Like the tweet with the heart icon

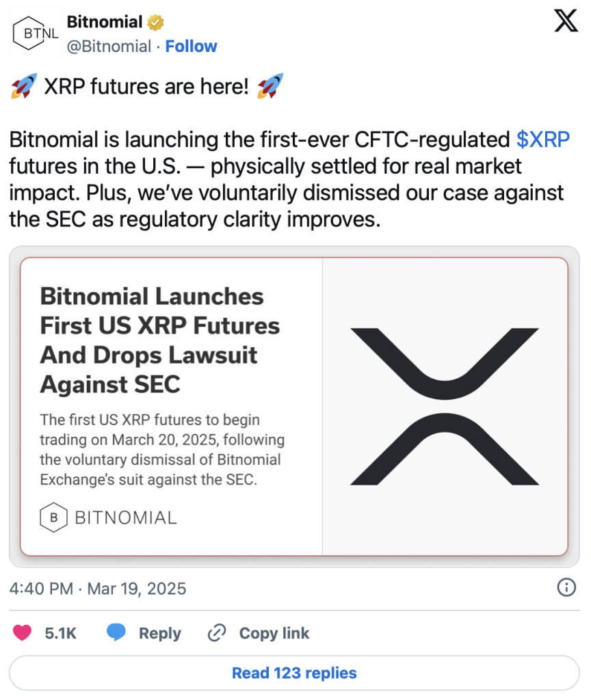pyautogui.click(x=22, y=632)
